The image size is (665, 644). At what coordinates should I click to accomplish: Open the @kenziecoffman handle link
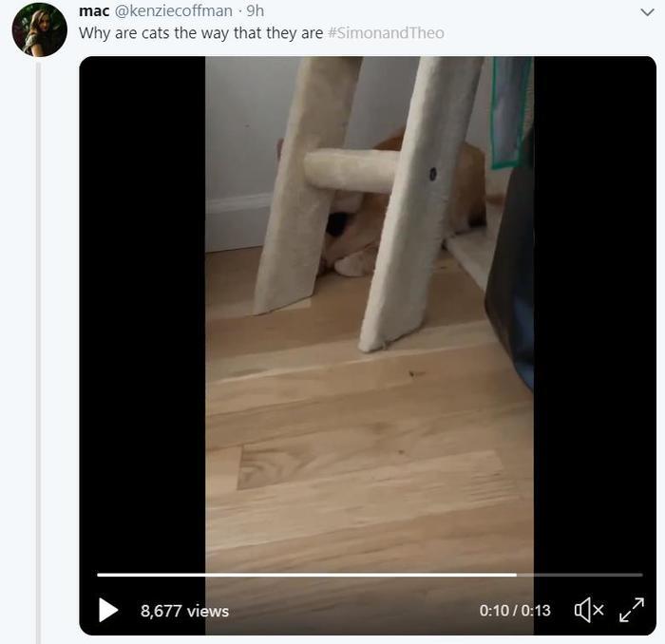pos(174,11)
